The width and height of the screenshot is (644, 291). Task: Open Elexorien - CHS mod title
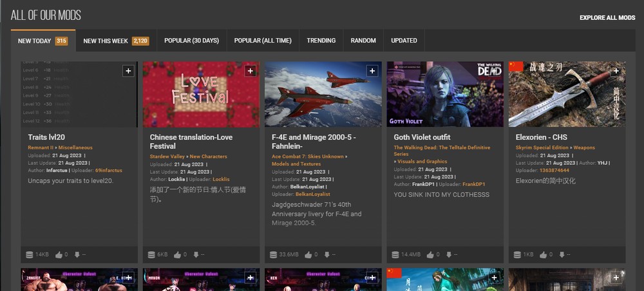click(x=542, y=137)
